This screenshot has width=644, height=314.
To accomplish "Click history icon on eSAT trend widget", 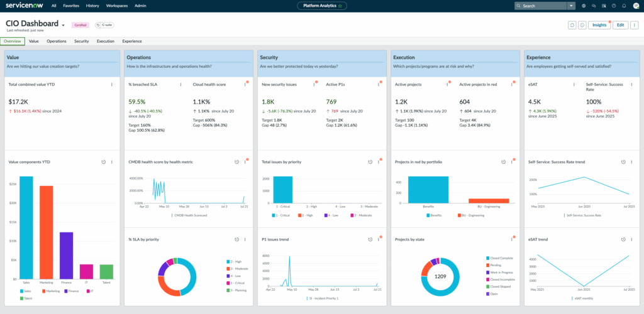I will (621, 239).
